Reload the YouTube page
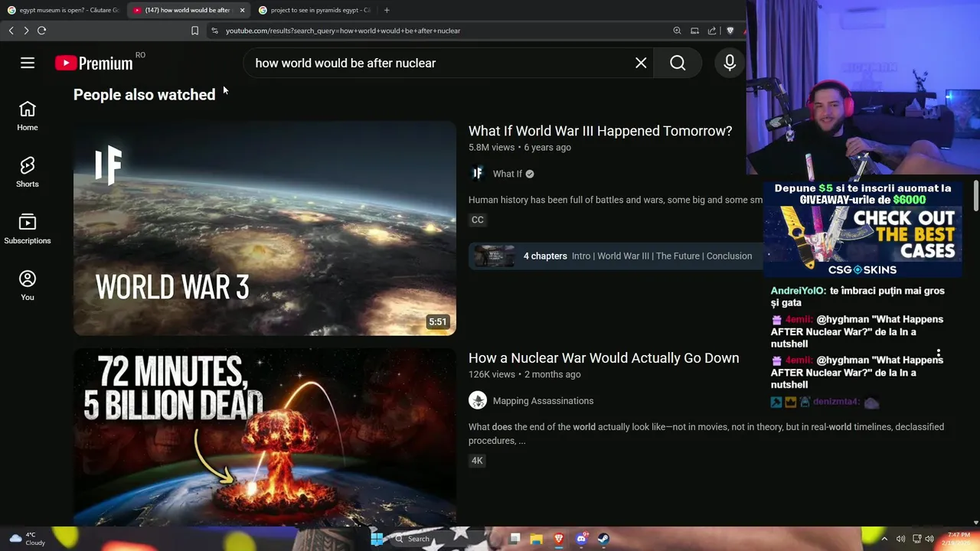Image resolution: width=980 pixels, height=551 pixels. [42, 31]
